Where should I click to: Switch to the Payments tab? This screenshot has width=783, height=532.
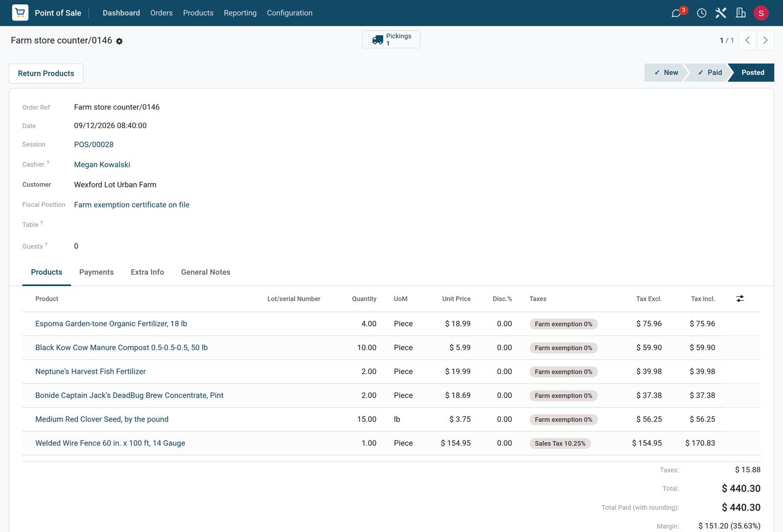tap(96, 272)
